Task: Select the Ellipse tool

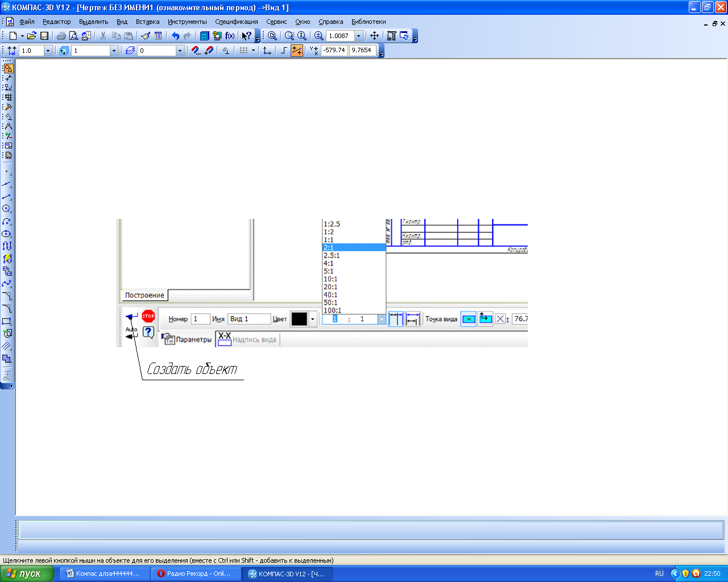Action: pos(7,234)
